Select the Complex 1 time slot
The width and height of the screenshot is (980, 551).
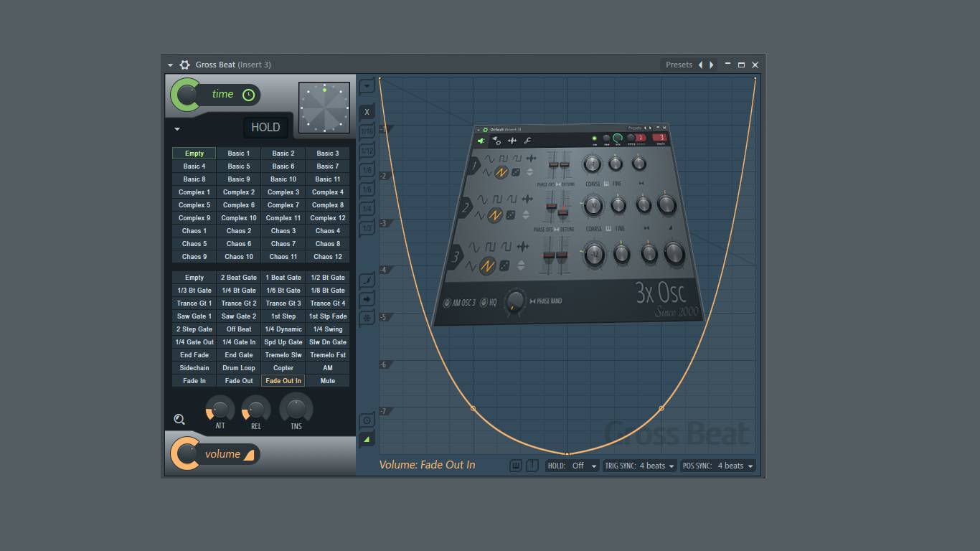click(194, 192)
